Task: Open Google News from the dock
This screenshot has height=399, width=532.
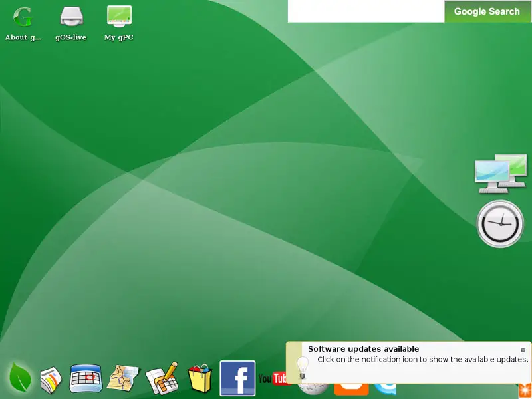Action: (51, 380)
